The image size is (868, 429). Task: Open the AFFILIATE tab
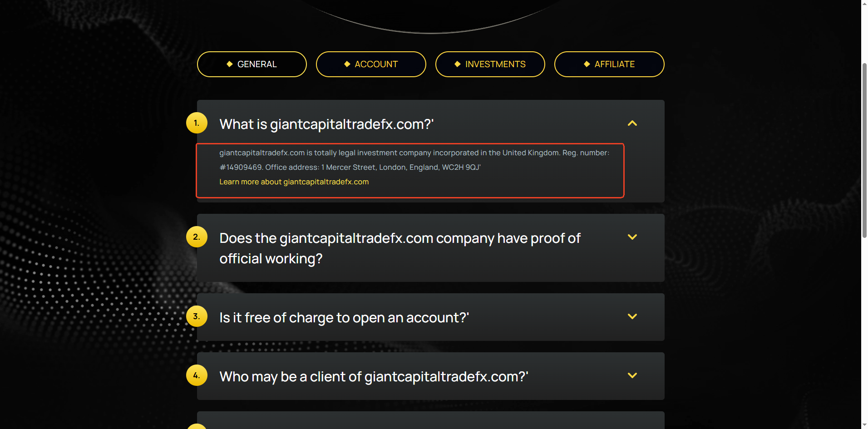(x=609, y=64)
